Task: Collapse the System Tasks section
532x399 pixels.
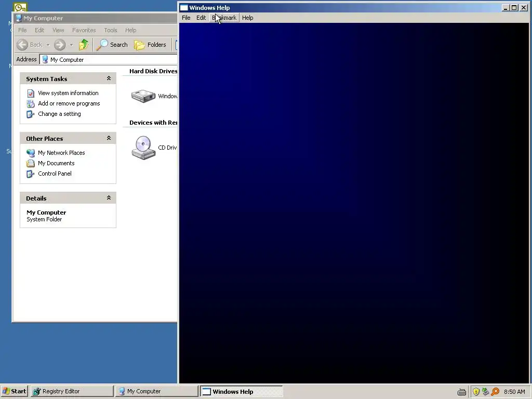Action: coord(109,78)
